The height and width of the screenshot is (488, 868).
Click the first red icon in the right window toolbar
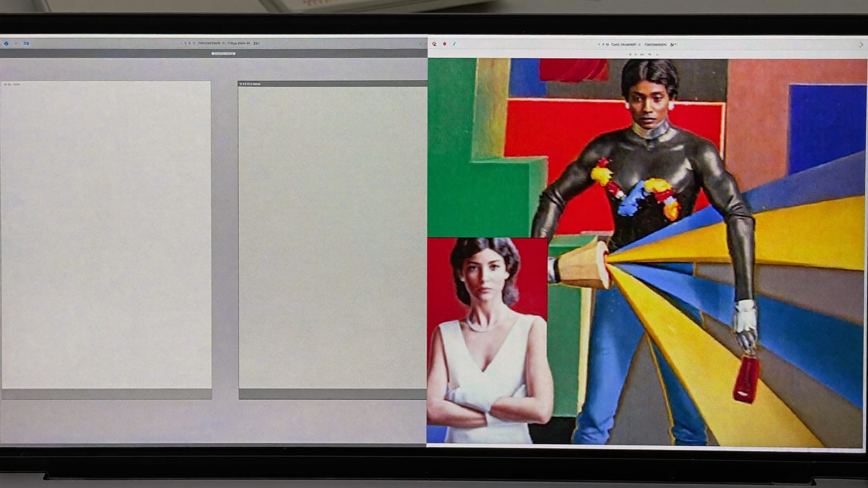(x=434, y=44)
